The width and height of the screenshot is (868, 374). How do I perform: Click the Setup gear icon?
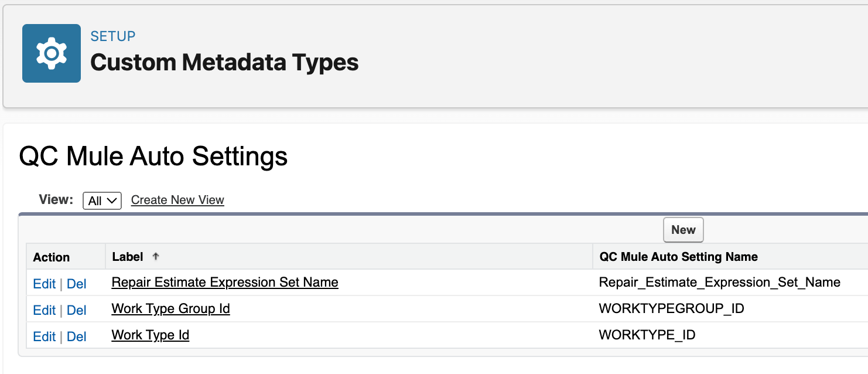pos(52,53)
